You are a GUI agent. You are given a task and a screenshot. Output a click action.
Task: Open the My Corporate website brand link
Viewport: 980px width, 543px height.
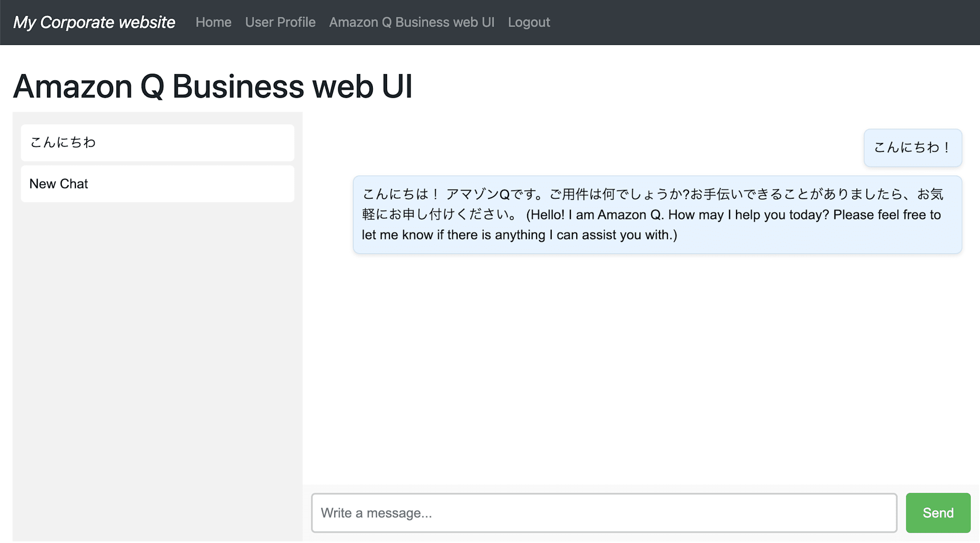(x=94, y=23)
